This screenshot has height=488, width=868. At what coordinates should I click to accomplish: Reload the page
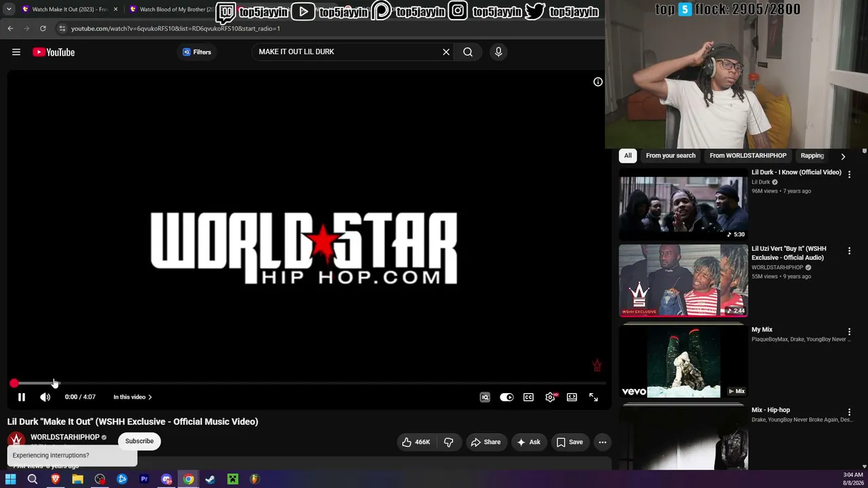43,28
